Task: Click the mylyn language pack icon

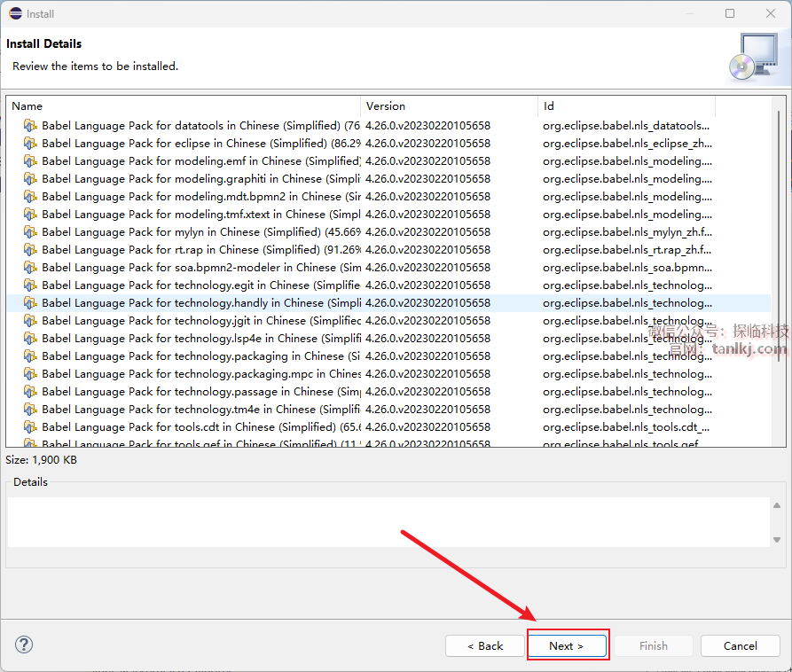Action: point(30,232)
